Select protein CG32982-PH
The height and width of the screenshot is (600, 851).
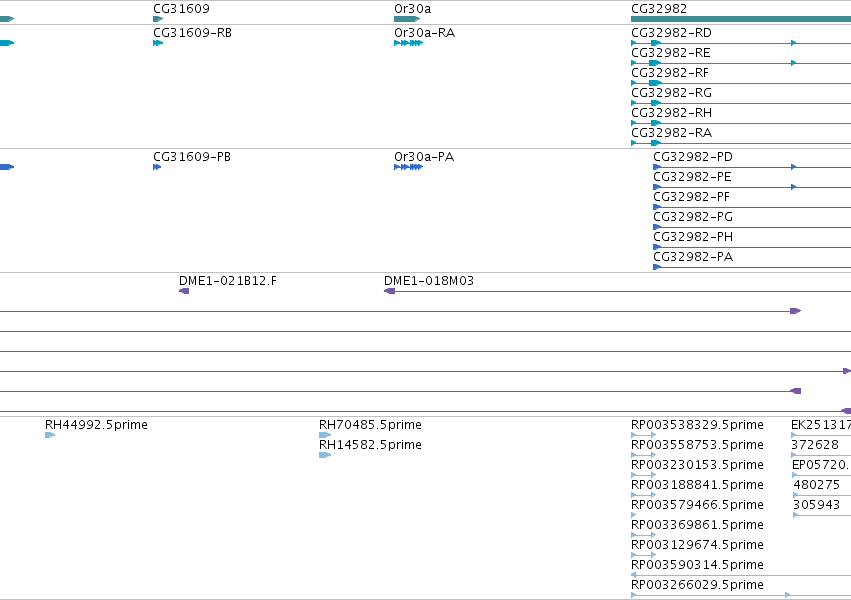pos(693,237)
